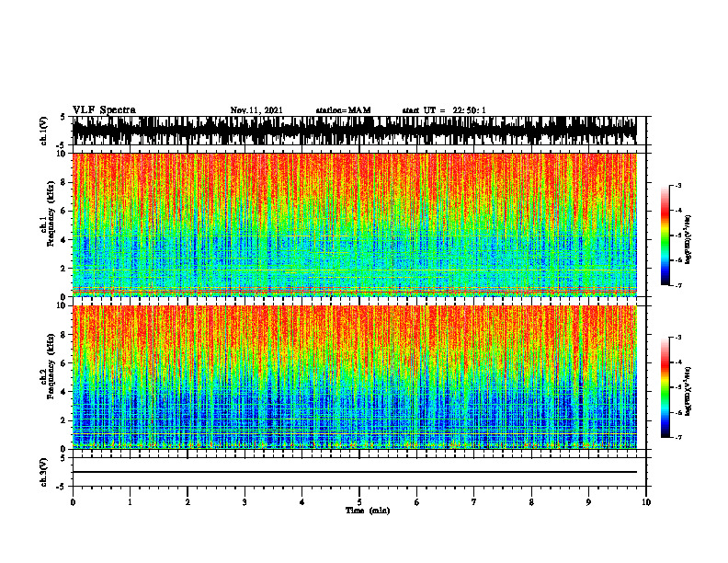Screen dimensions: 728x563
Task: Click the time axis tick label "7"
Action: [474, 502]
